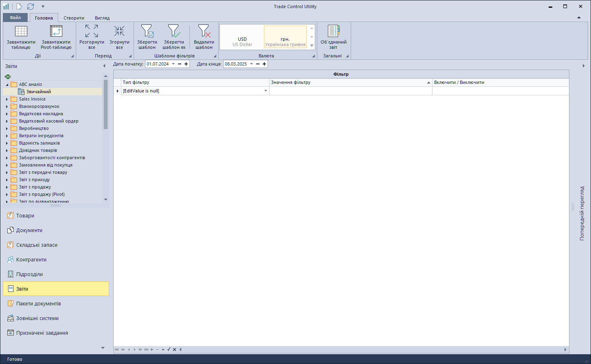Open the Пакети документів section
This screenshot has height=364, width=591.
(56, 304)
